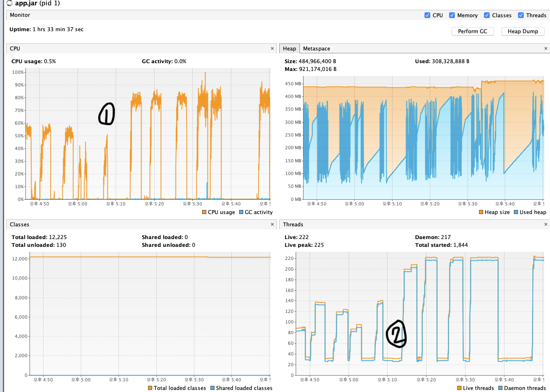Close the Heap memory panel
Image resolution: width=550 pixels, height=392 pixels.
click(545, 48)
